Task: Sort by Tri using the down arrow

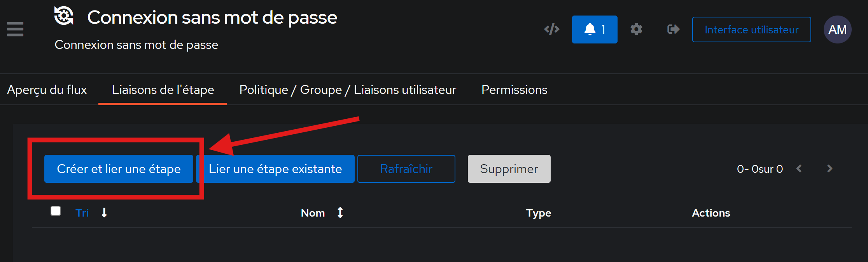Action: [104, 213]
